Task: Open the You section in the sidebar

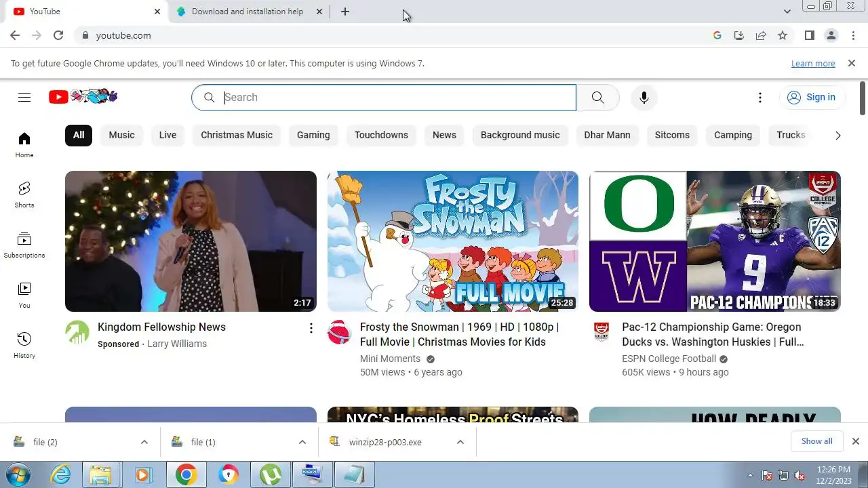Action: coord(24,296)
